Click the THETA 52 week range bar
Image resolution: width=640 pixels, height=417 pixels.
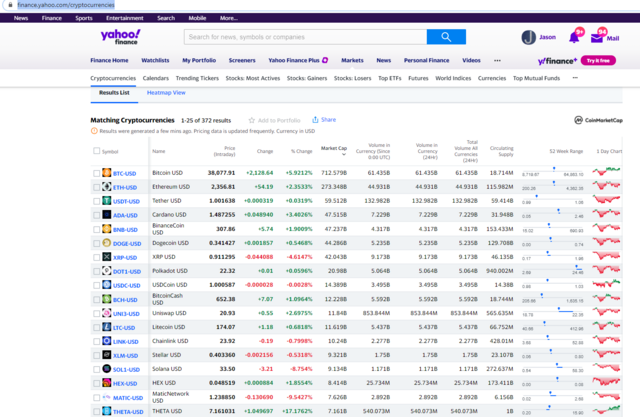[x=553, y=410]
